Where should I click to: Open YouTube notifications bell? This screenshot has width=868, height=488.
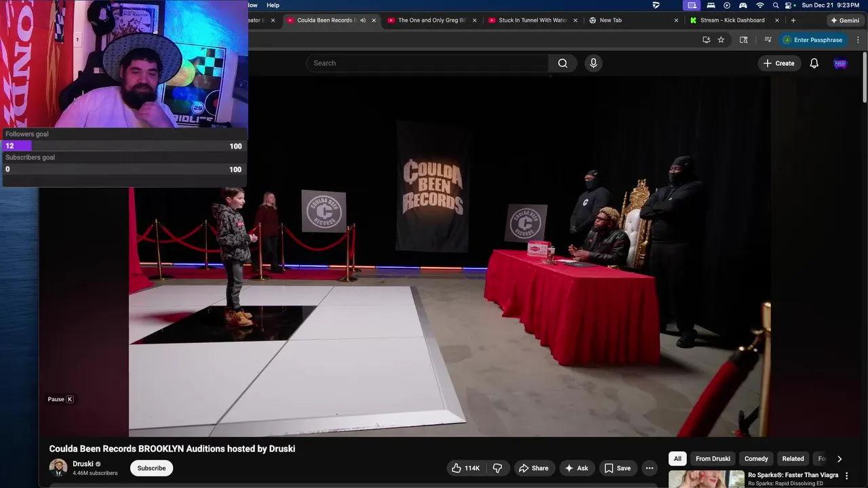click(814, 63)
